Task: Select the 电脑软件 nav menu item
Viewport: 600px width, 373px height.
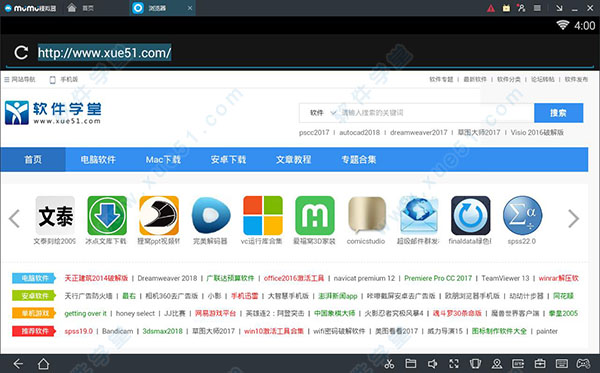Action: coord(98,160)
